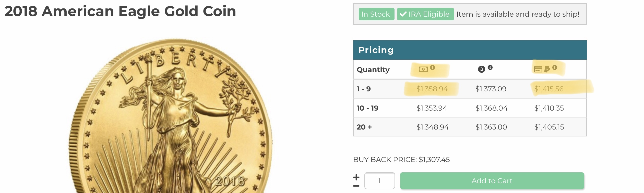This screenshot has width=644, height=193.
Task: Click the $1,405.15 card price for 20+
Action: pyautogui.click(x=549, y=127)
